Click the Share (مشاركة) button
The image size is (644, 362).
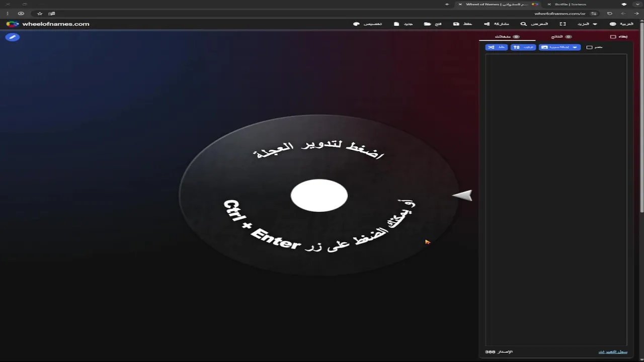pos(497,24)
